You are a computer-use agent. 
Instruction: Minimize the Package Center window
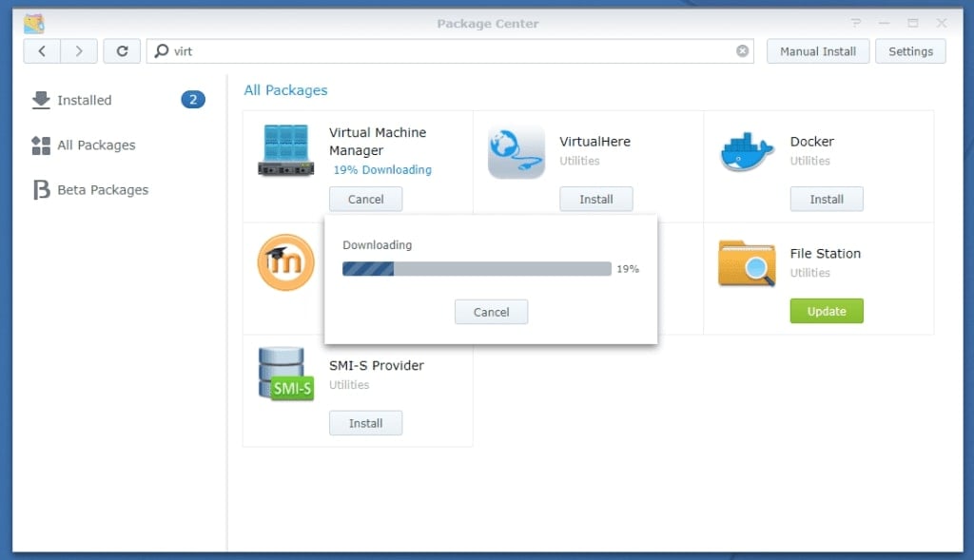click(x=884, y=23)
